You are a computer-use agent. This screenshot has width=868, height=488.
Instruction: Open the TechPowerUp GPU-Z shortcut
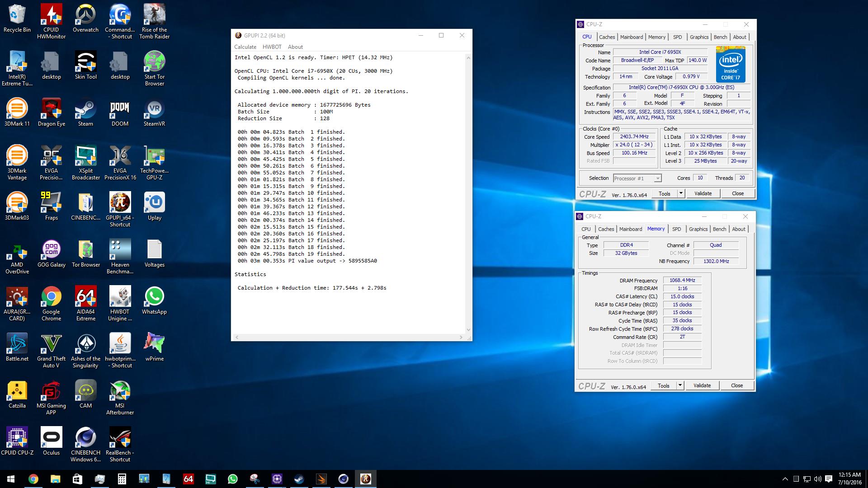click(154, 162)
